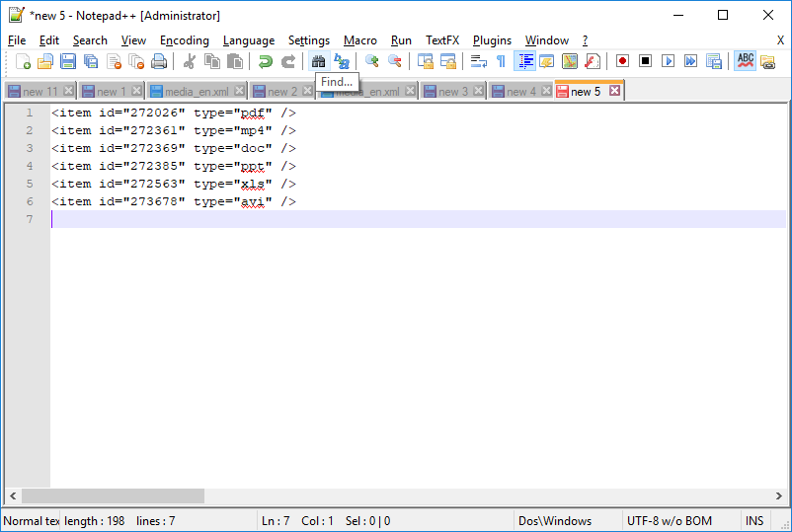Open the function list toolbar icon
The image size is (792, 532).
[592, 61]
